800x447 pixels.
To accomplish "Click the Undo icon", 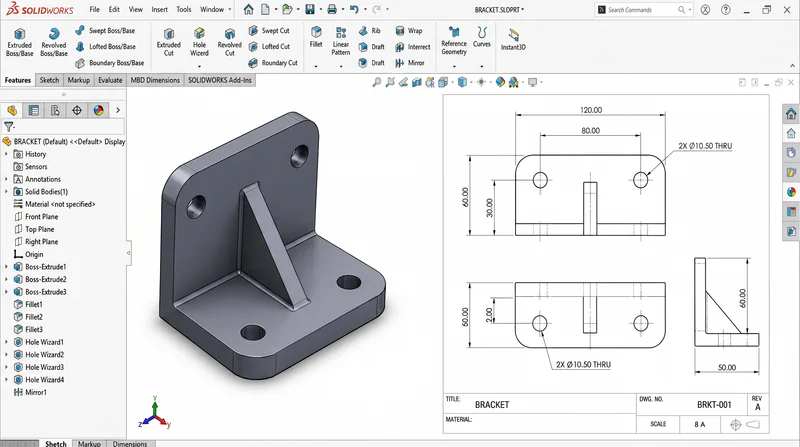I will pos(354,9).
